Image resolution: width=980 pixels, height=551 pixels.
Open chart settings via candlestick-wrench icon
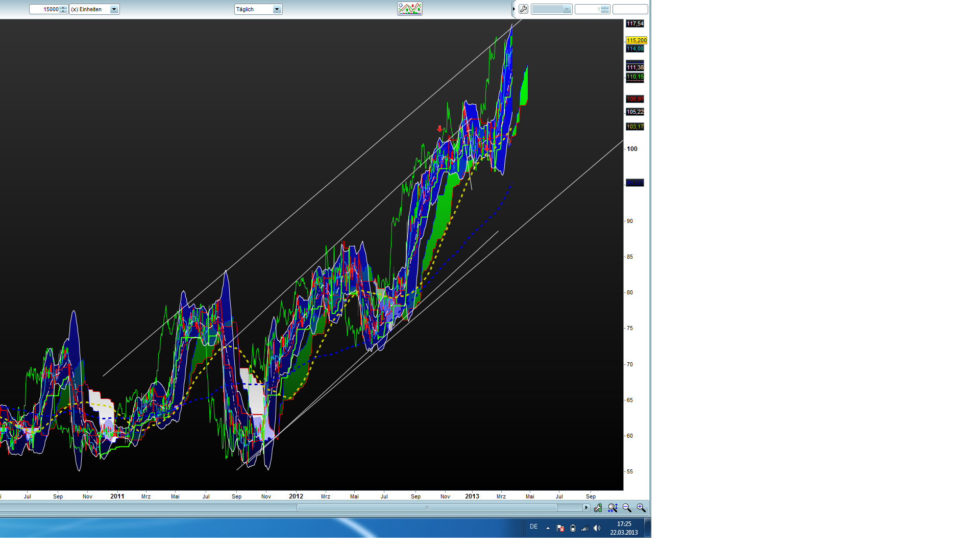coord(598,508)
